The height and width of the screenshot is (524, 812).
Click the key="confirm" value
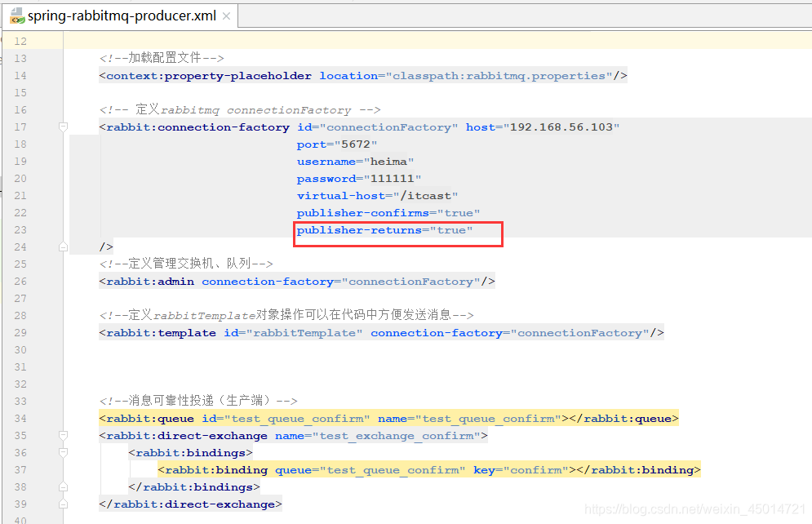point(535,469)
